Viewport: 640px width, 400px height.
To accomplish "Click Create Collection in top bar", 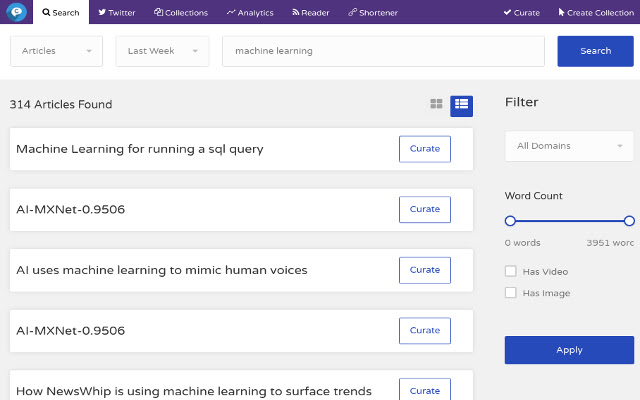I will [x=595, y=13].
